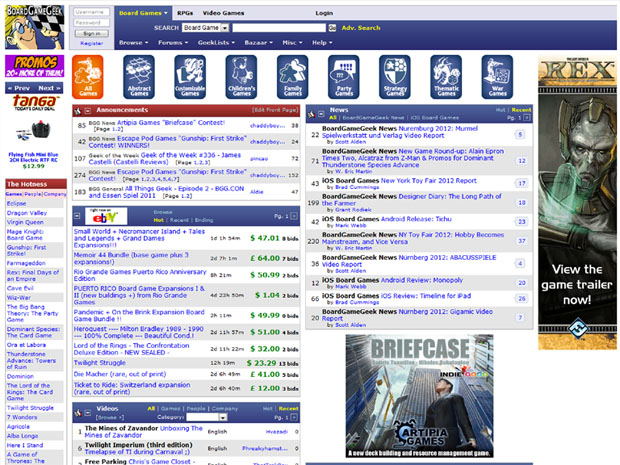Open the All Games category icon
The width and height of the screenshot is (620, 465).
click(88, 77)
